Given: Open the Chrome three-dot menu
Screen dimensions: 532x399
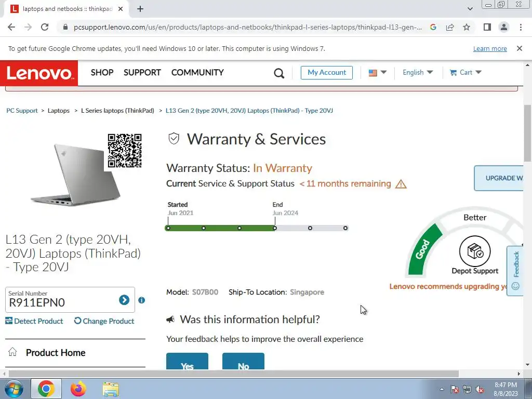Looking at the screenshot, I should point(521,27).
